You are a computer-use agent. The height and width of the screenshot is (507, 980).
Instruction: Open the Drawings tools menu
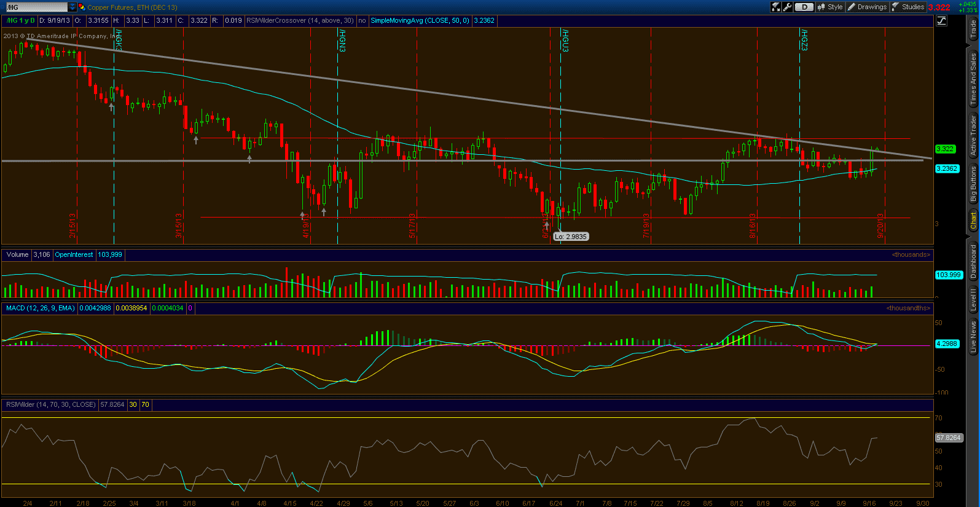pyautogui.click(x=867, y=7)
